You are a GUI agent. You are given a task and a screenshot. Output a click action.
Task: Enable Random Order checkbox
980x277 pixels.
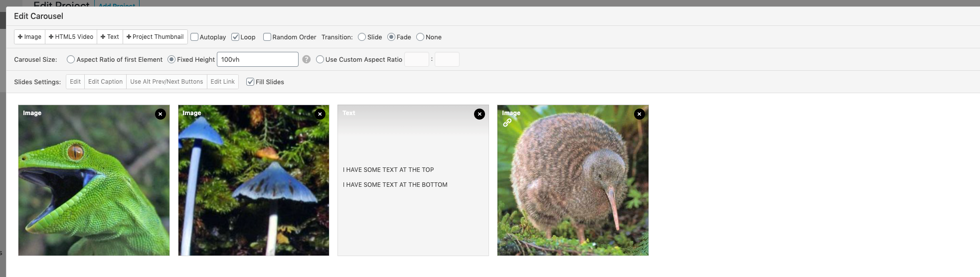267,37
